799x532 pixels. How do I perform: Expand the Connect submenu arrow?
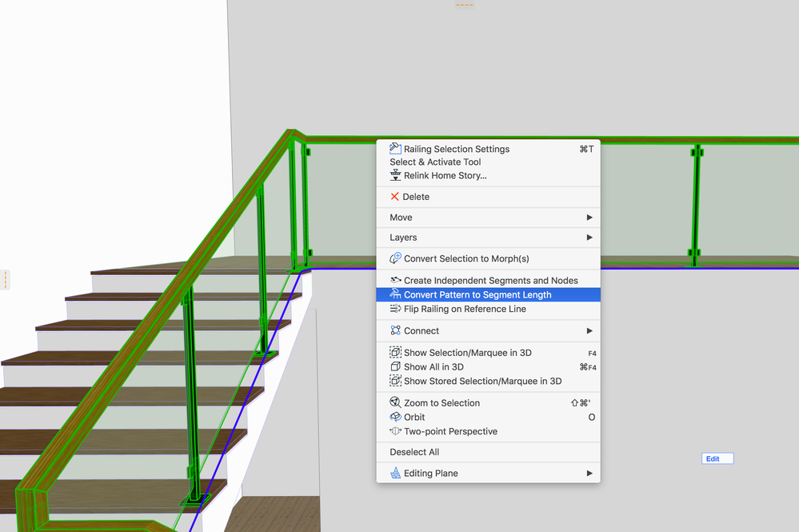click(x=589, y=330)
